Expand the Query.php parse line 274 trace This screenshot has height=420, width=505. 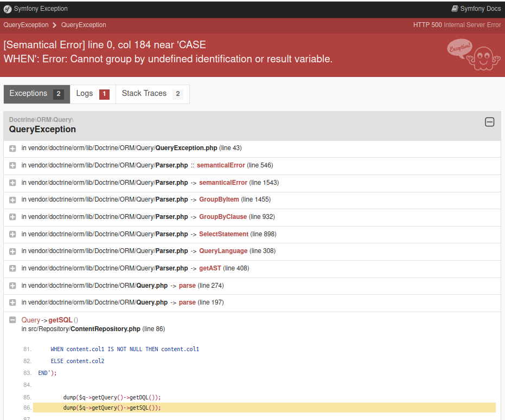[x=12, y=286]
